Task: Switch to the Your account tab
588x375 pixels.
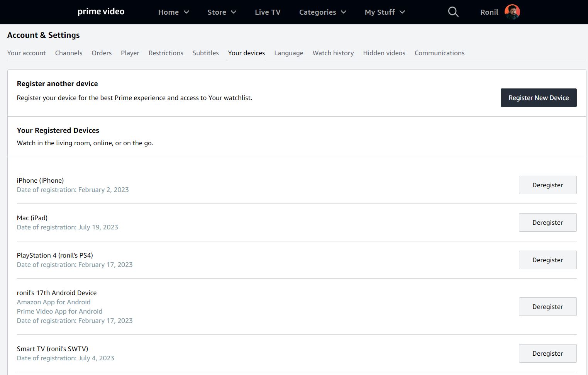Action: 26,53
